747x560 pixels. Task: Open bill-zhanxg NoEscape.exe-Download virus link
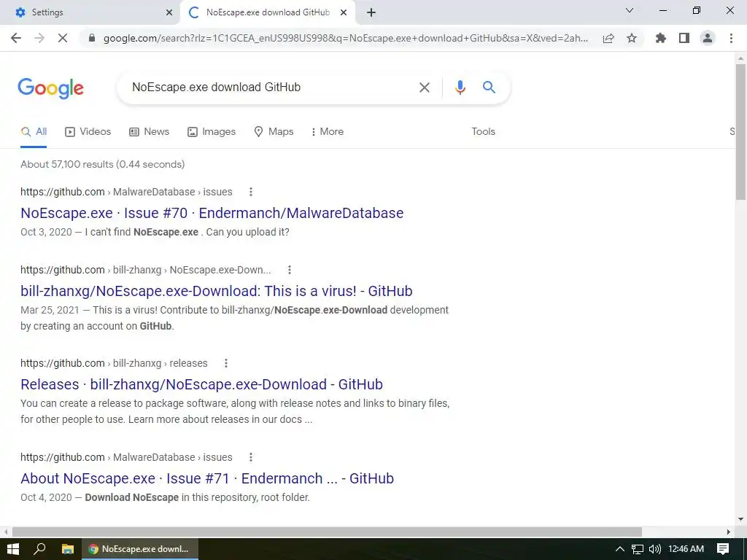coord(216,291)
